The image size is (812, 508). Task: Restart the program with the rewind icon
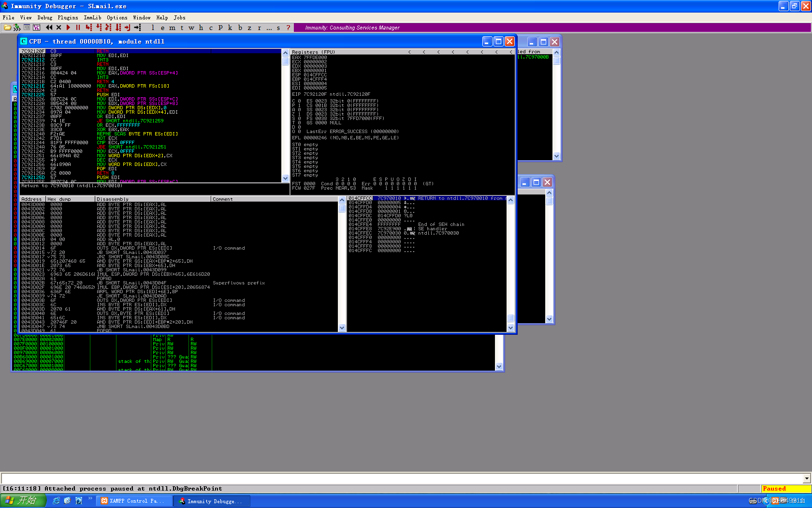49,28
